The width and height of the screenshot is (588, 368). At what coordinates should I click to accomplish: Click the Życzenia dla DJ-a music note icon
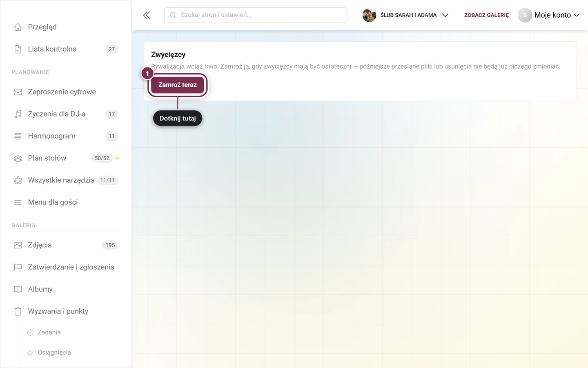coord(18,114)
